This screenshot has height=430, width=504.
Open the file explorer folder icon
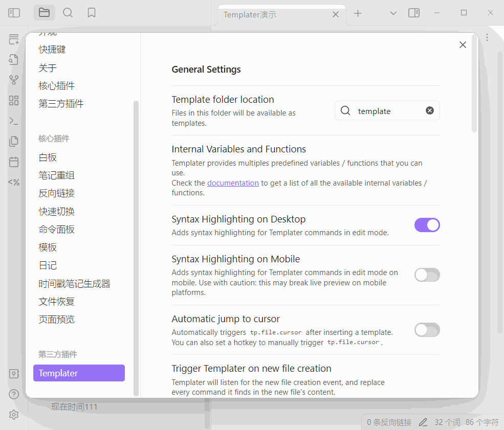coord(44,13)
